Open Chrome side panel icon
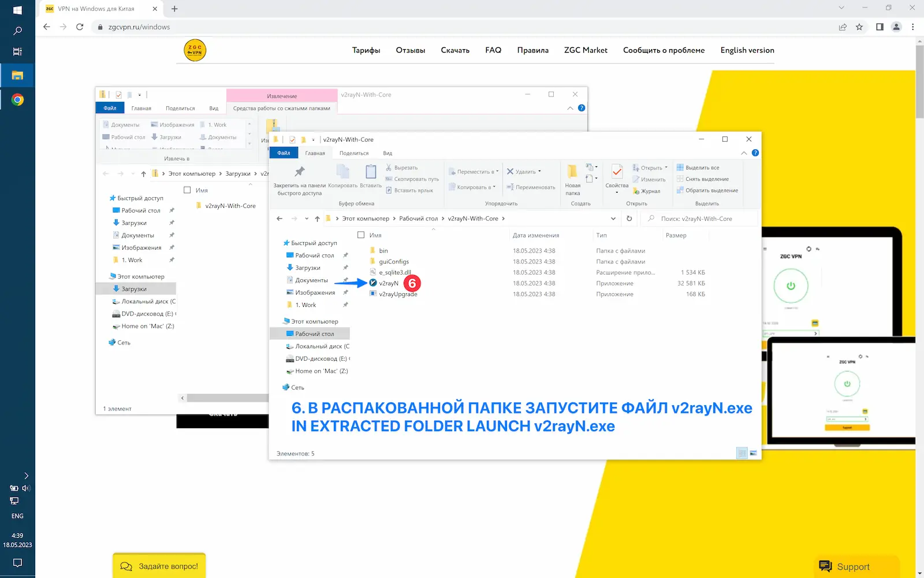This screenshot has height=578, width=924. pos(880,27)
